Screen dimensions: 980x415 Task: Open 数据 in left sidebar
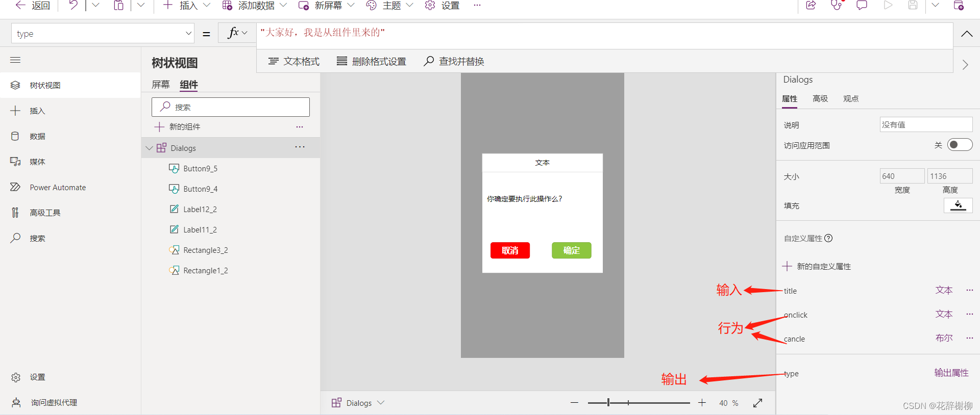70,136
